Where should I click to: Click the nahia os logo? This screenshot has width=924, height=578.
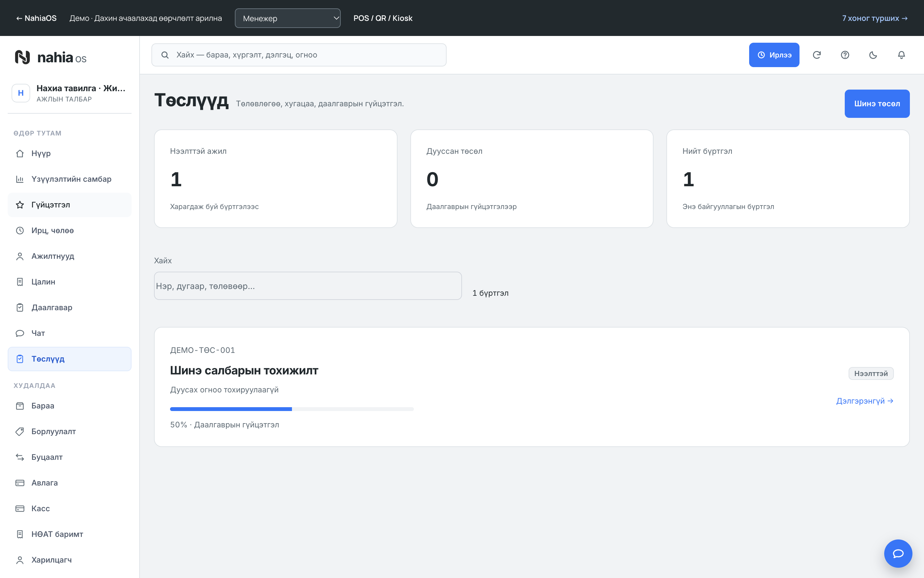click(x=51, y=57)
